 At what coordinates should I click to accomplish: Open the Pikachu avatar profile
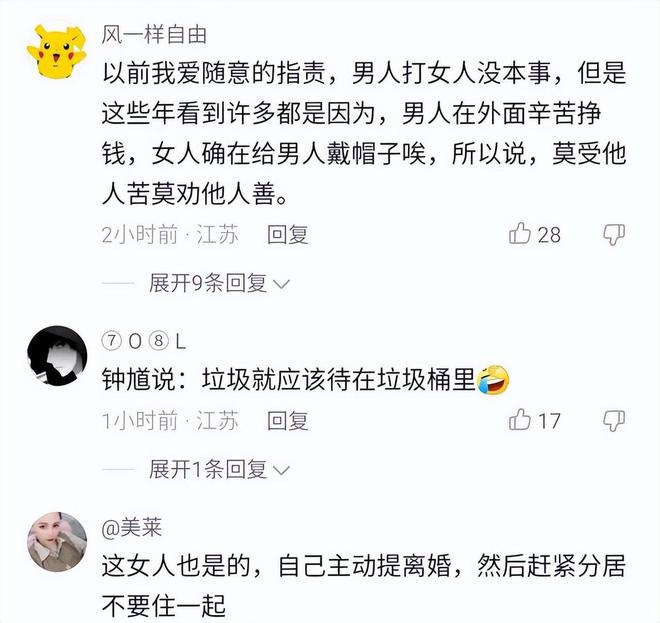pyautogui.click(x=57, y=49)
